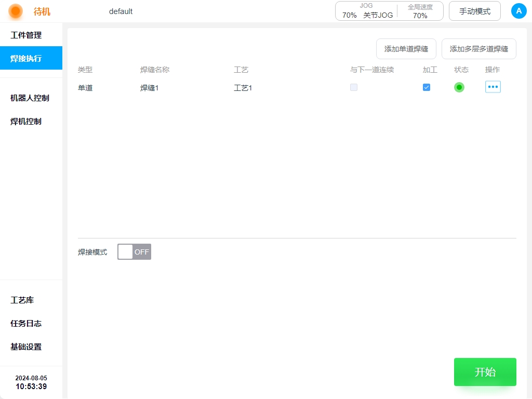
Task: Open the user avatar A menu
Action: tap(518, 11)
